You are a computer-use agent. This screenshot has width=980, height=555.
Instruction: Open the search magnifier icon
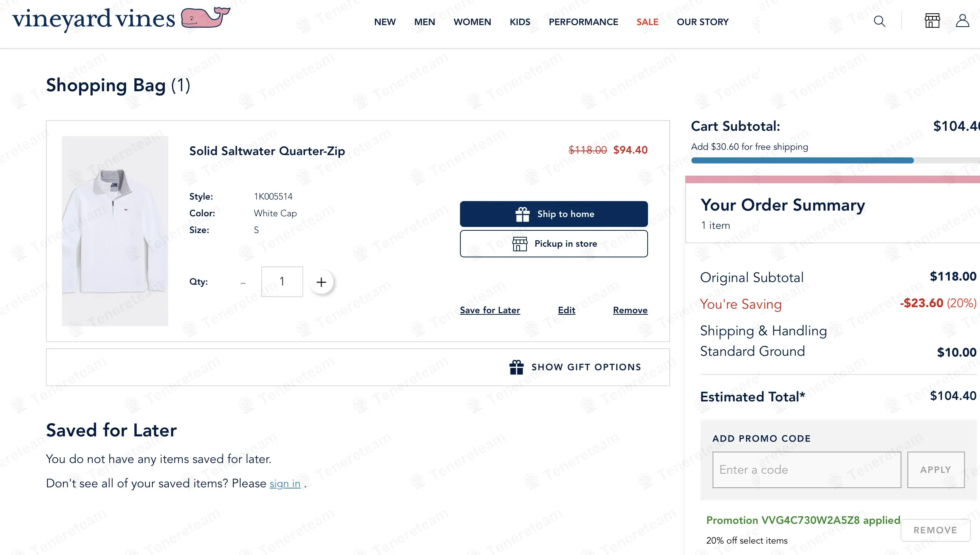[x=879, y=21]
